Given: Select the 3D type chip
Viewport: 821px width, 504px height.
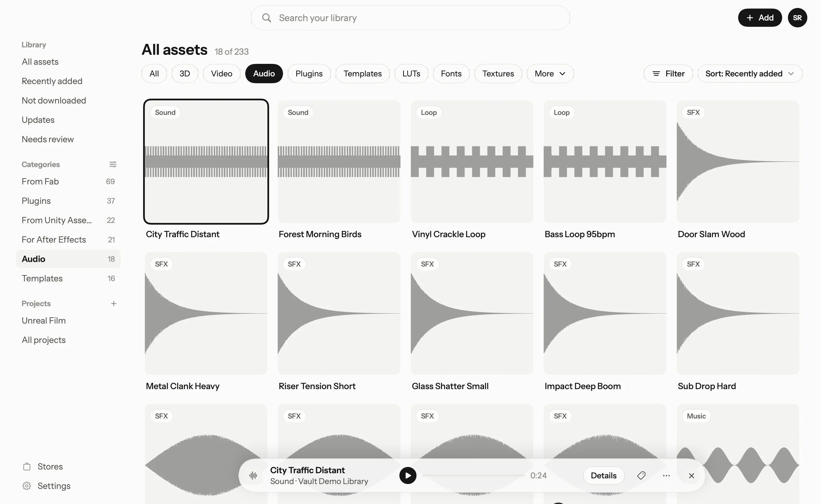Looking at the screenshot, I should (x=185, y=74).
